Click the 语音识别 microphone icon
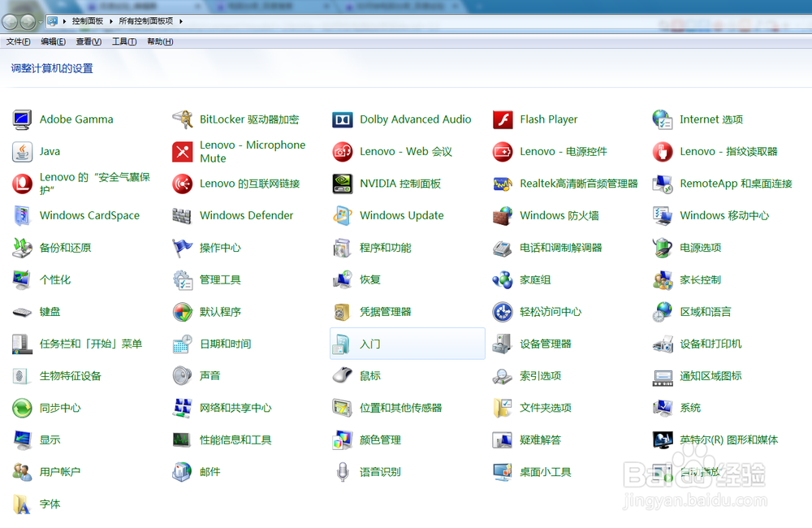812x528 pixels. coord(343,472)
